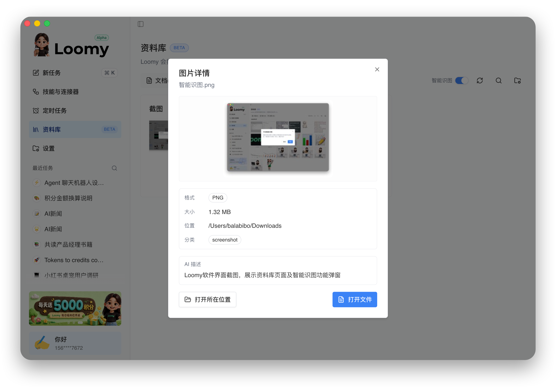Click the 定时任务 alarm clock icon
The width and height of the screenshot is (556, 392).
click(x=36, y=111)
